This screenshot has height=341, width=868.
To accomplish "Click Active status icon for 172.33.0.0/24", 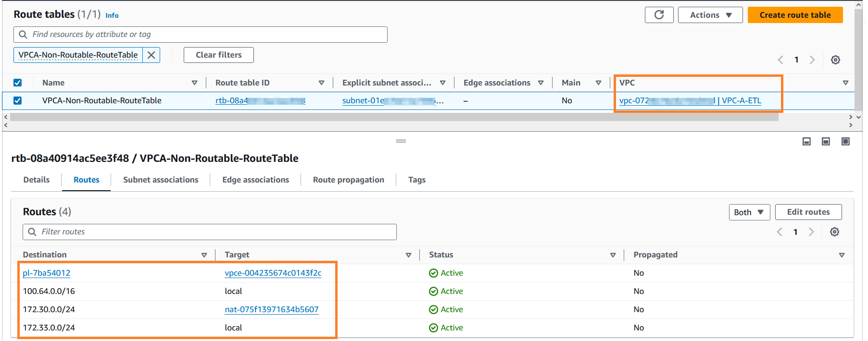I will click(434, 328).
